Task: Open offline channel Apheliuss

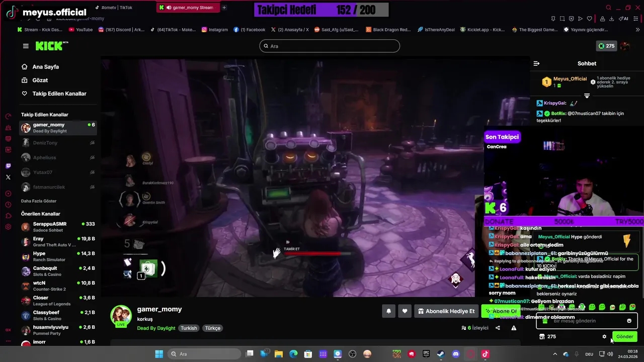Action: click(58, 157)
